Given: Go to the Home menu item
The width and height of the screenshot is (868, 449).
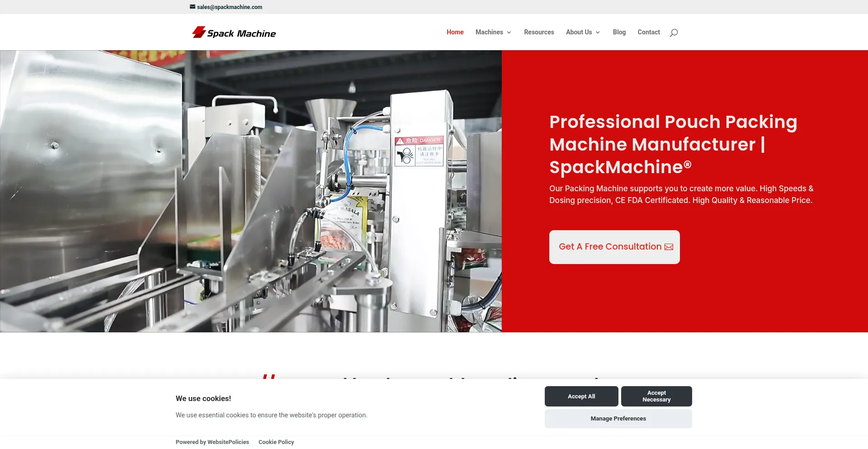Looking at the screenshot, I should 455,32.
